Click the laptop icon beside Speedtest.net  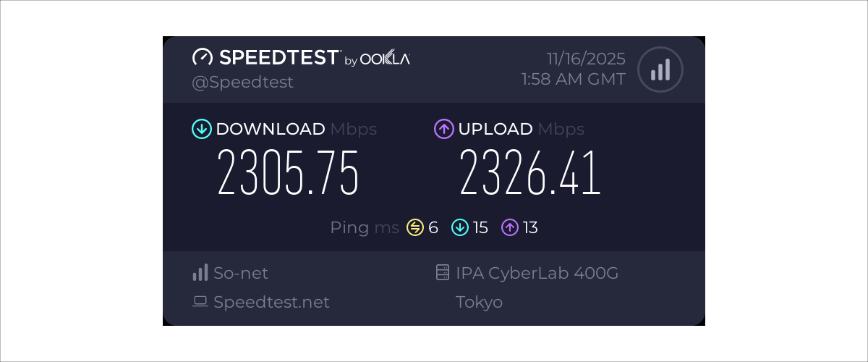coord(200,302)
